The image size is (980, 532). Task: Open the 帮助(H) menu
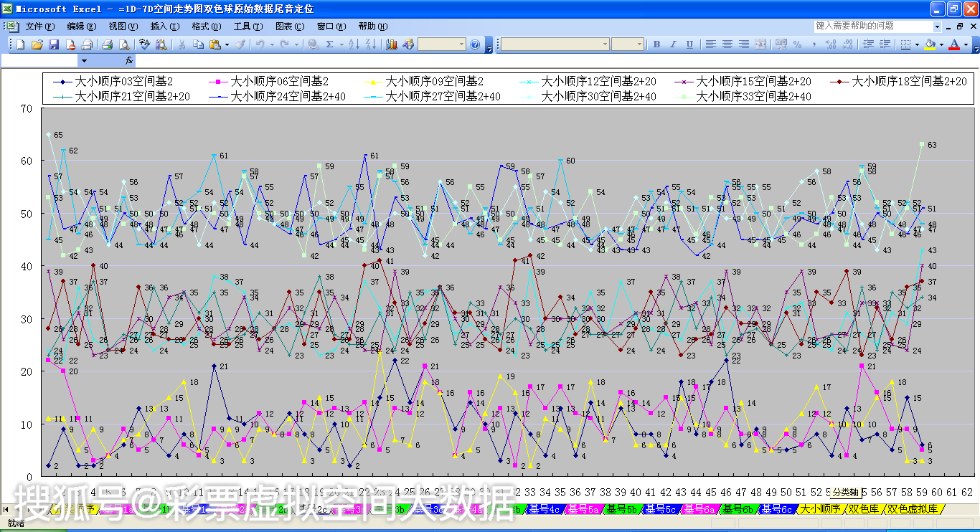click(x=372, y=27)
